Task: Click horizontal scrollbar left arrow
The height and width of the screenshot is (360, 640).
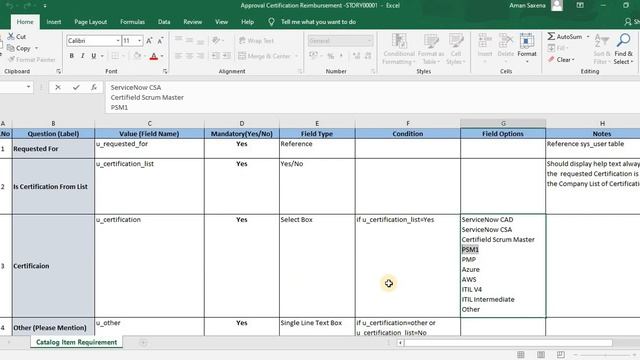Action: click(401, 343)
